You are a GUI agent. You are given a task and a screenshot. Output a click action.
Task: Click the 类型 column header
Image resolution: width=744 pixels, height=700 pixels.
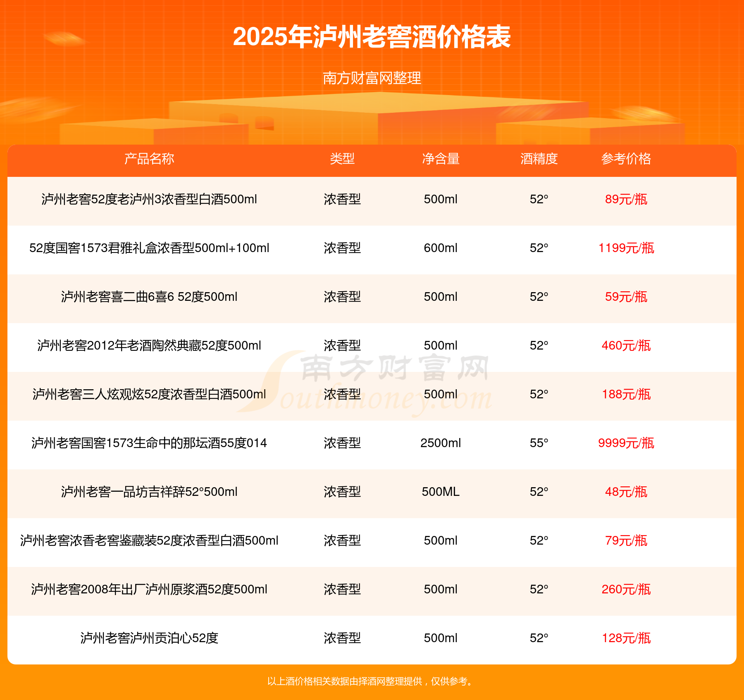[342, 159]
